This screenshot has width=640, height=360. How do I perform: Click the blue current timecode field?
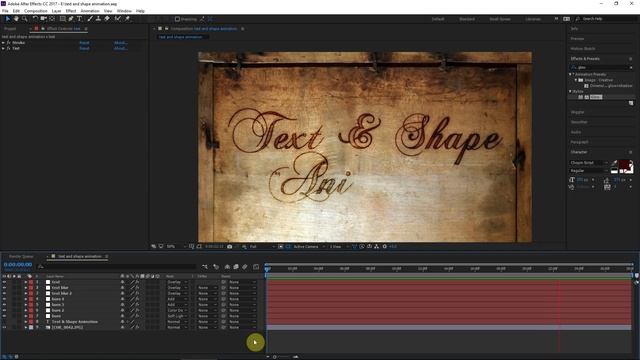[x=18, y=264]
